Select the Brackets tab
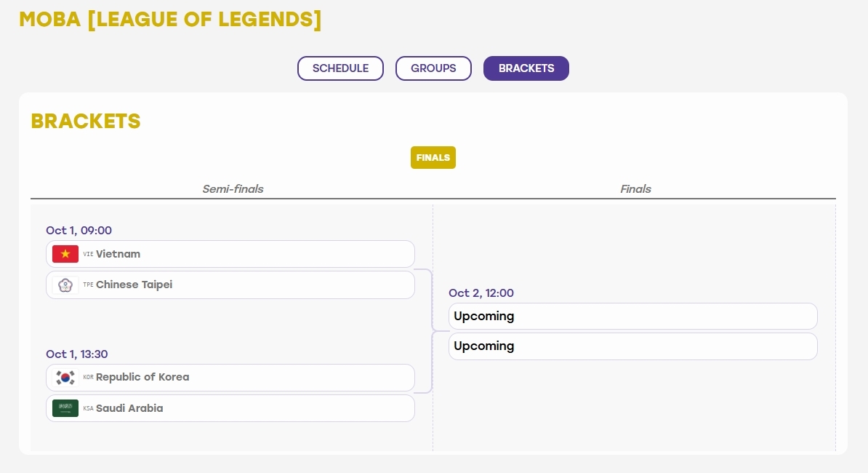Viewport: 868px width, 473px height. tap(526, 68)
